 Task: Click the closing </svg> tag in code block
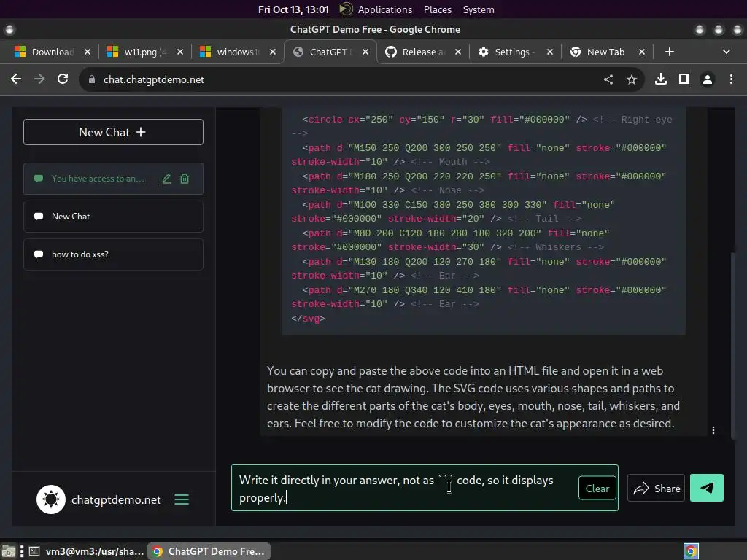coord(308,319)
